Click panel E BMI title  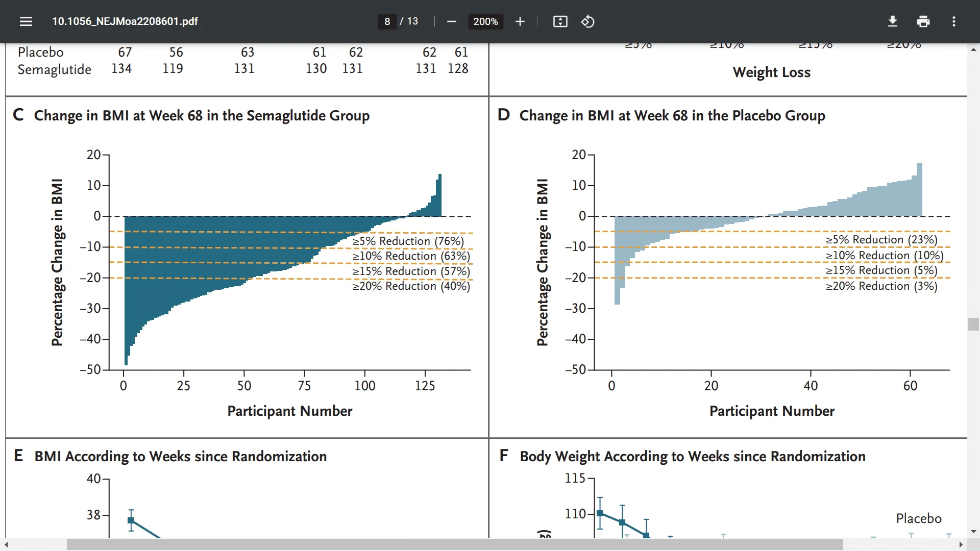pos(180,456)
